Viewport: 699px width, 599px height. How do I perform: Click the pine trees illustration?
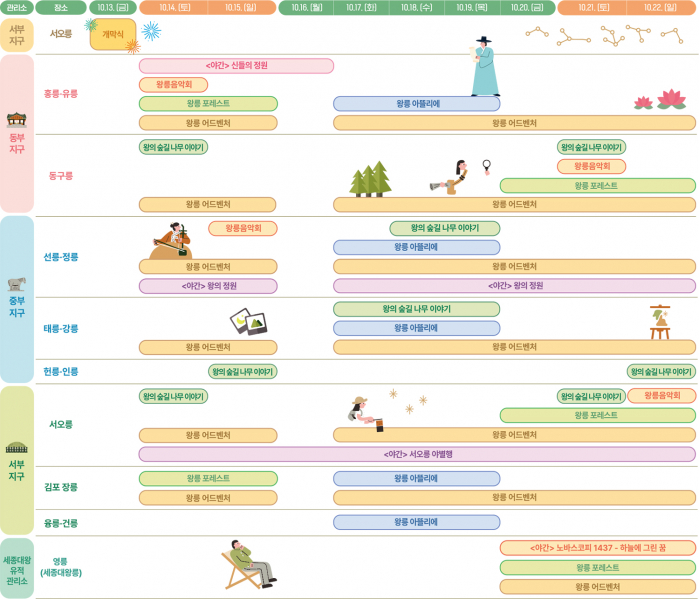(x=370, y=180)
